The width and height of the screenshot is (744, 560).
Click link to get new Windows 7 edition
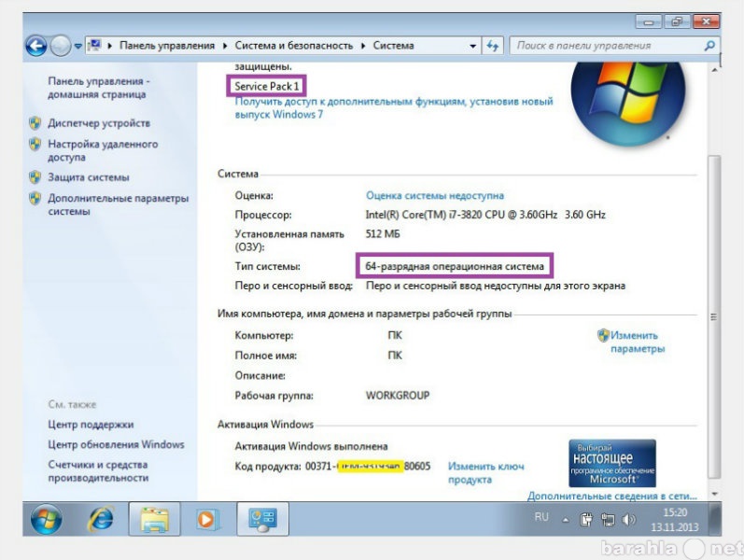(x=394, y=107)
